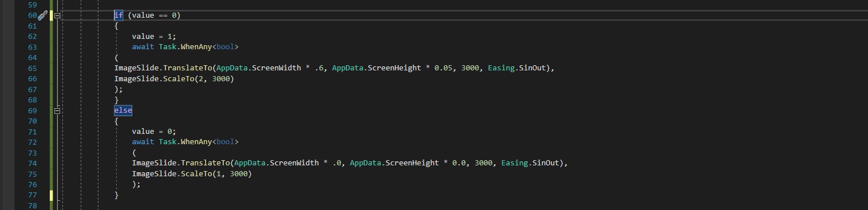Click the highlighted 'if' keyword

coord(119,15)
